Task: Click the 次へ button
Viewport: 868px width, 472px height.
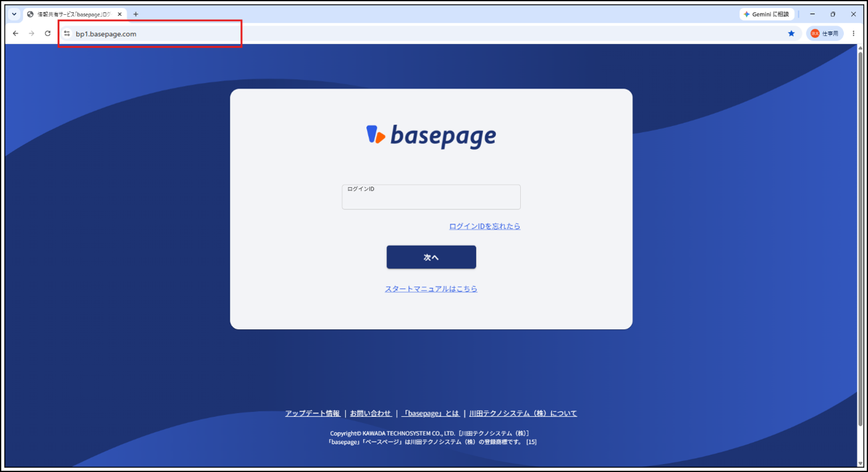Action: pyautogui.click(x=431, y=257)
